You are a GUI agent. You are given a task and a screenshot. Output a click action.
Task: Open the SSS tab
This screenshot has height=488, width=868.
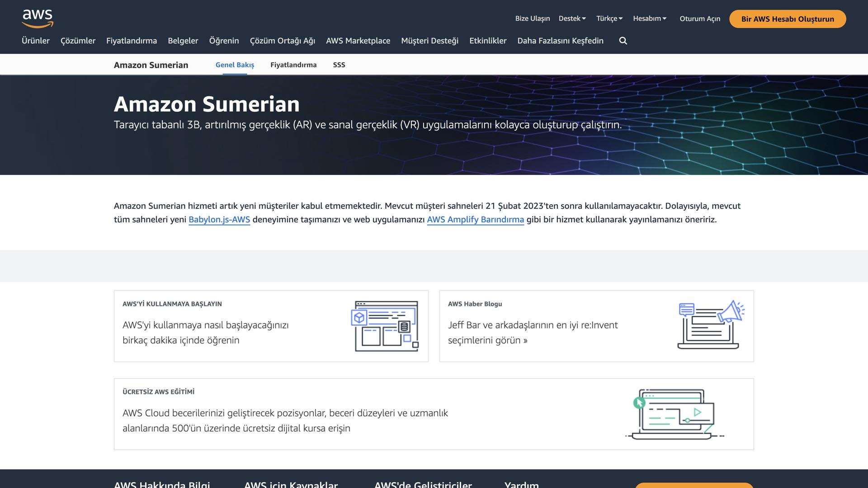coord(339,65)
